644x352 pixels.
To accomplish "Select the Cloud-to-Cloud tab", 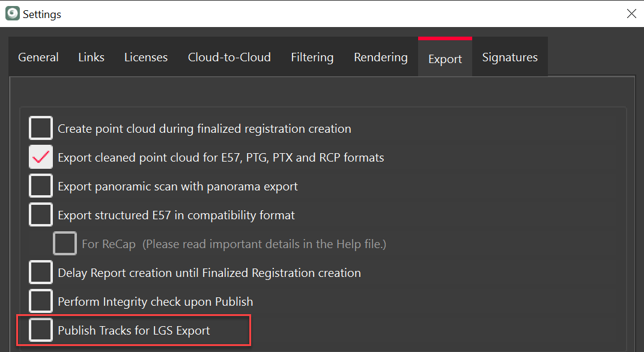I will [229, 58].
